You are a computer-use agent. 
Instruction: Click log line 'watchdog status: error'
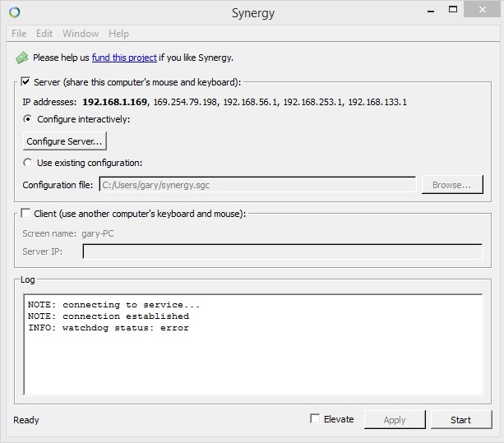pos(109,328)
